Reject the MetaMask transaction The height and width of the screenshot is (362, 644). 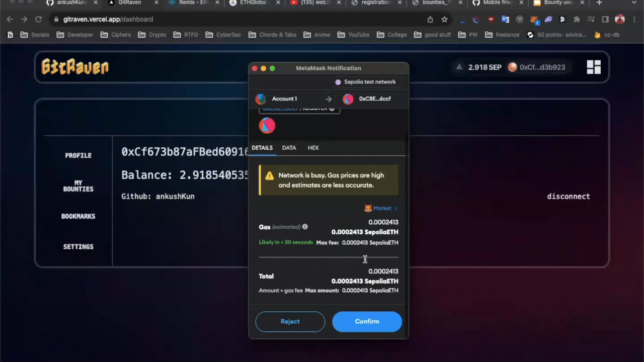290,322
